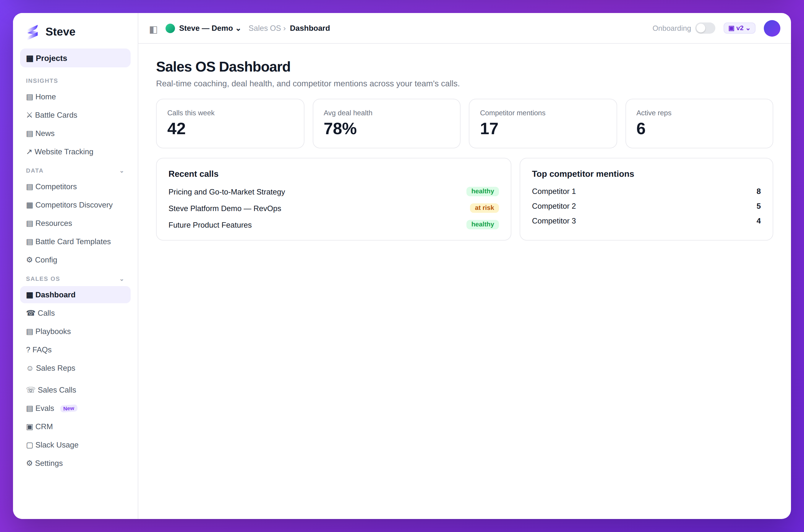Open Config gear icon in Data section
This screenshot has height=532, width=804.
tap(30, 260)
